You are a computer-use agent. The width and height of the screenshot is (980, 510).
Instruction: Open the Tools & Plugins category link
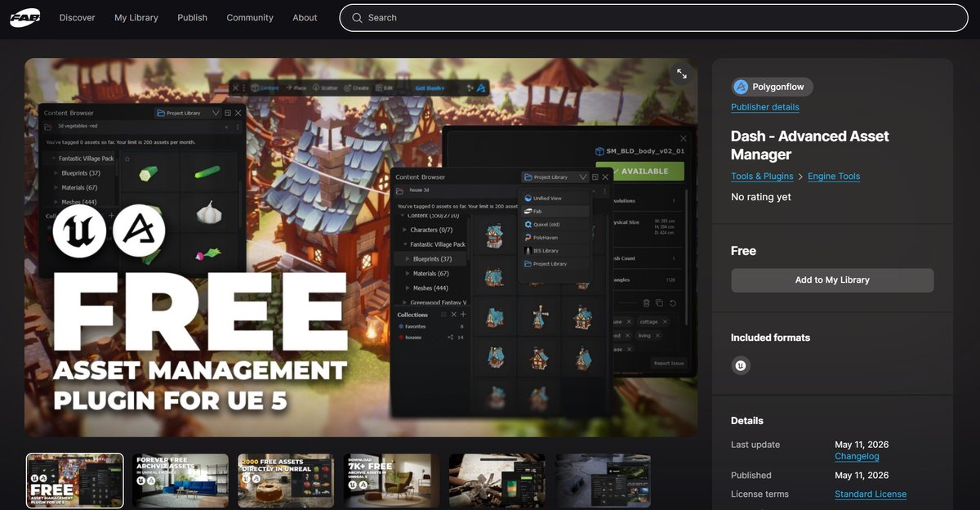(762, 177)
